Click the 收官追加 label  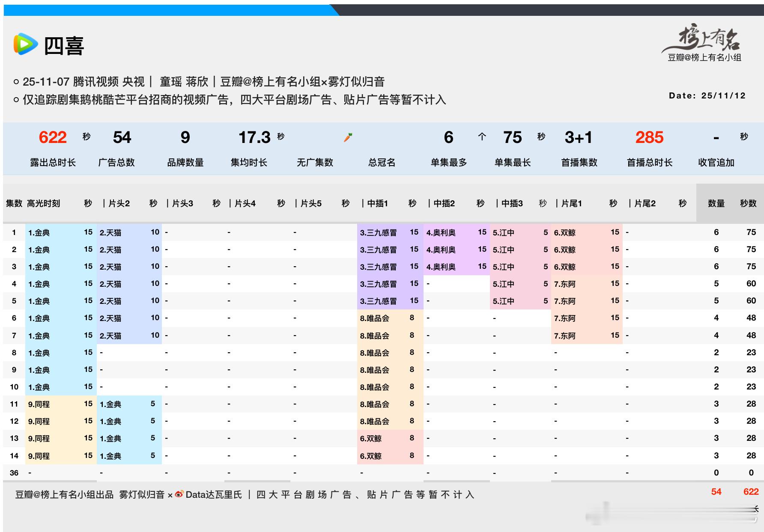click(x=716, y=163)
